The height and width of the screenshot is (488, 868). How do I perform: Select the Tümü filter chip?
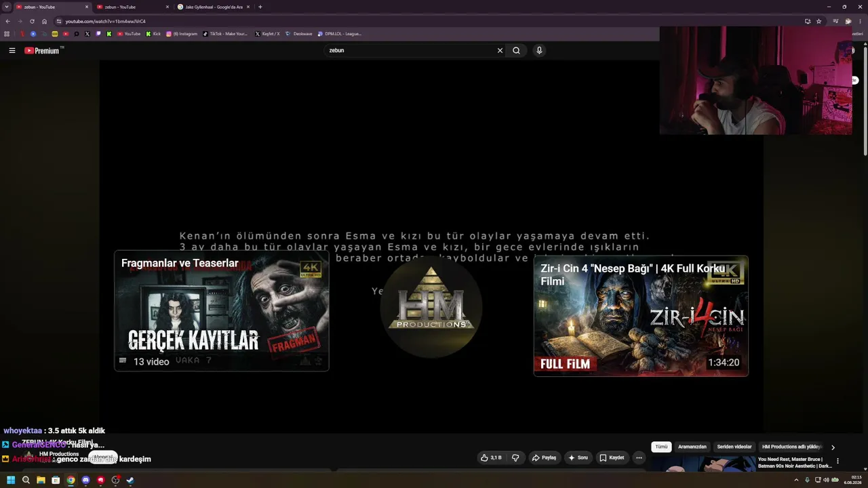tap(661, 447)
